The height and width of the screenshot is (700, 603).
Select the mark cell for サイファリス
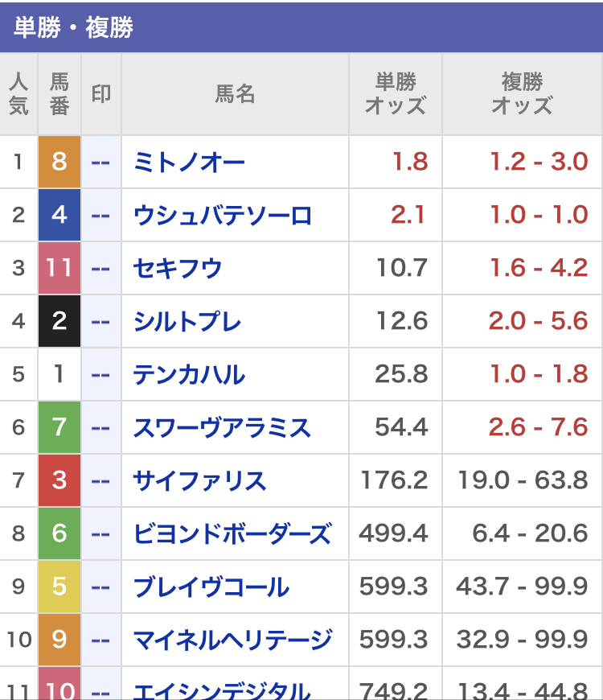(101, 480)
